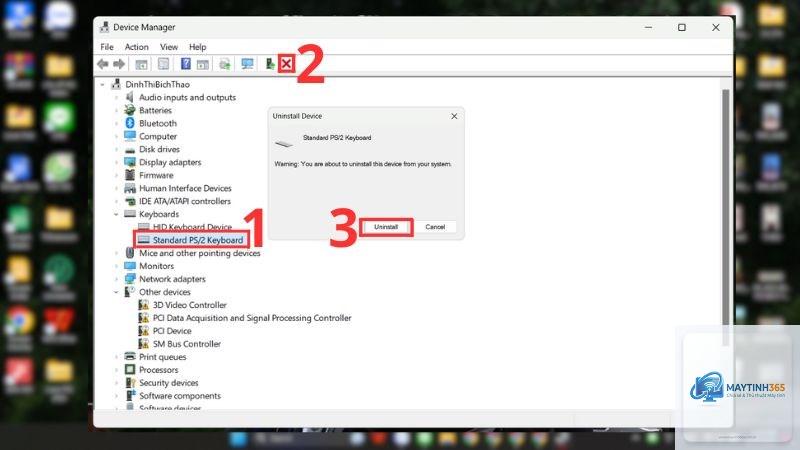This screenshot has width=800, height=450.
Task: Collapse the DinhThiBichThao root node
Action: 103,85
